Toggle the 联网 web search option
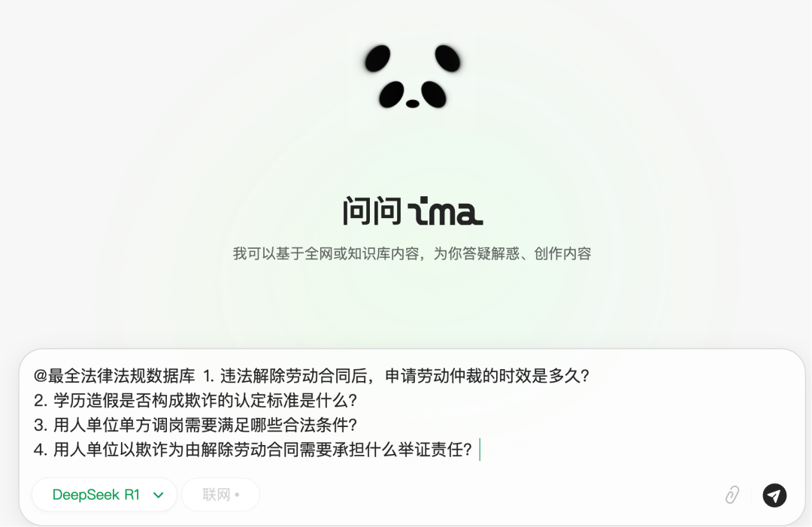Viewport: 812px width, 527px height. click(x=220, y=495)
